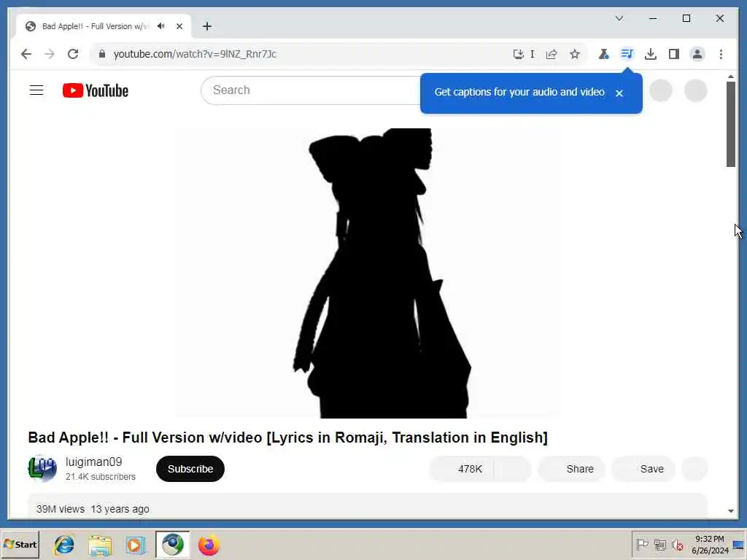This screenshot has height=560, width=747.
Task: Go back to the previous page
Action: [x=26, y=54]
